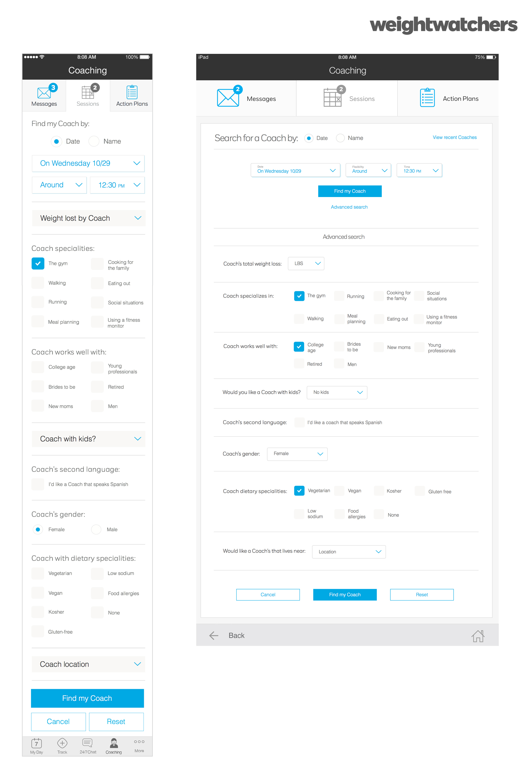Expand Coach with kids? dropdown

coord(89,439)
